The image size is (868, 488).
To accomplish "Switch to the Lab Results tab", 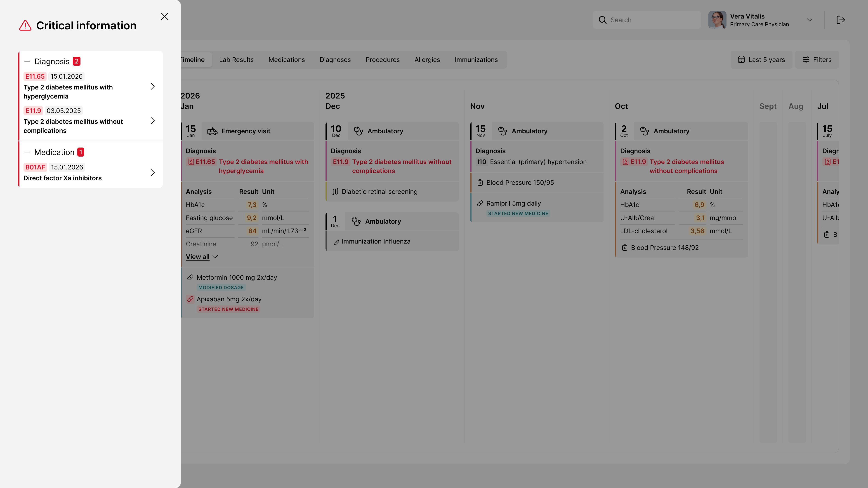I will tap(236, 60).
